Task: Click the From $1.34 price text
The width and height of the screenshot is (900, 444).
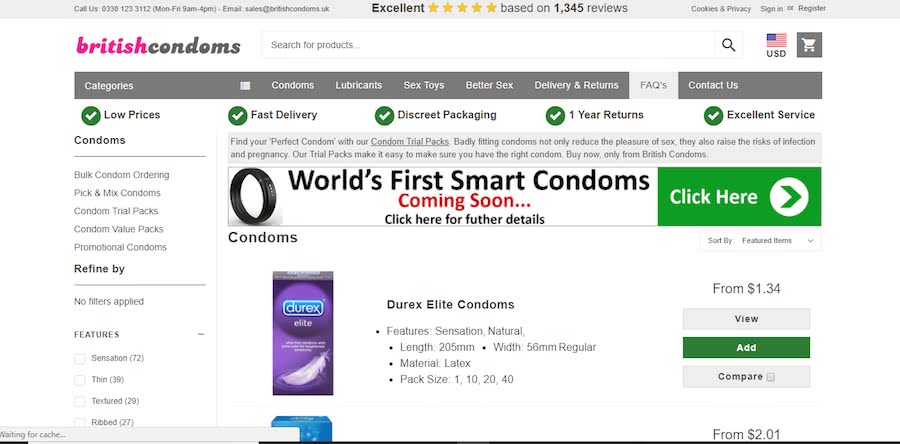Action: pos(746,289)
